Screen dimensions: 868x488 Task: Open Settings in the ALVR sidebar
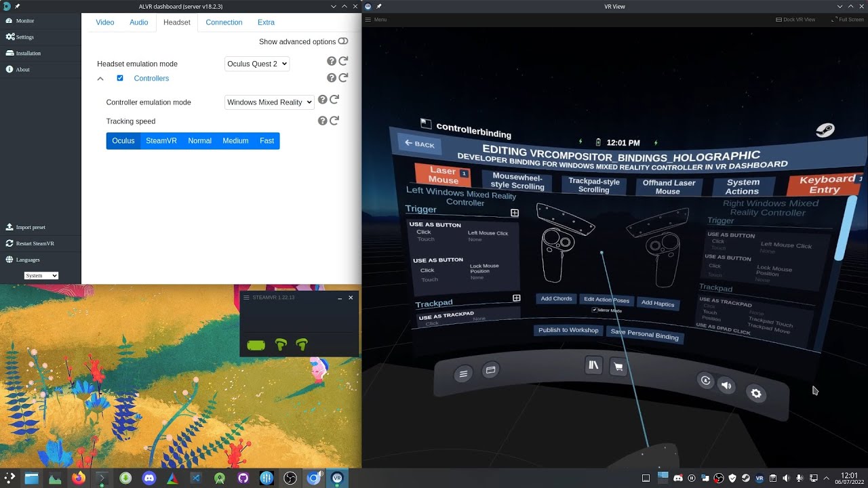(20, 37)
